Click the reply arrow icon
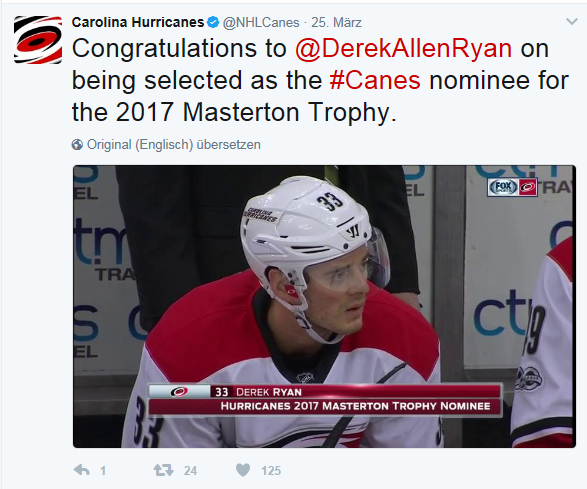This screenshot has width=587, height=489. [x=82, y=470]
